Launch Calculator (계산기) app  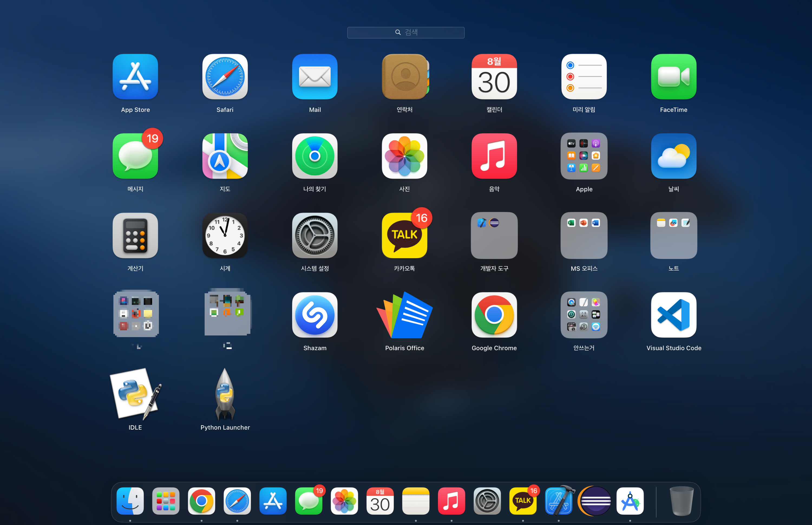pyautogui.click(x=135, y=236)
